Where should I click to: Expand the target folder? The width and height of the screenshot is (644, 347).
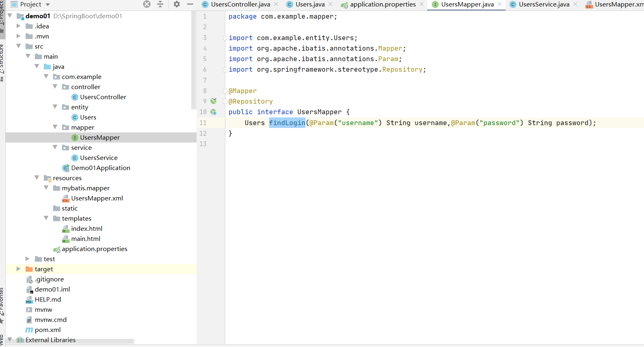(18, 269)
